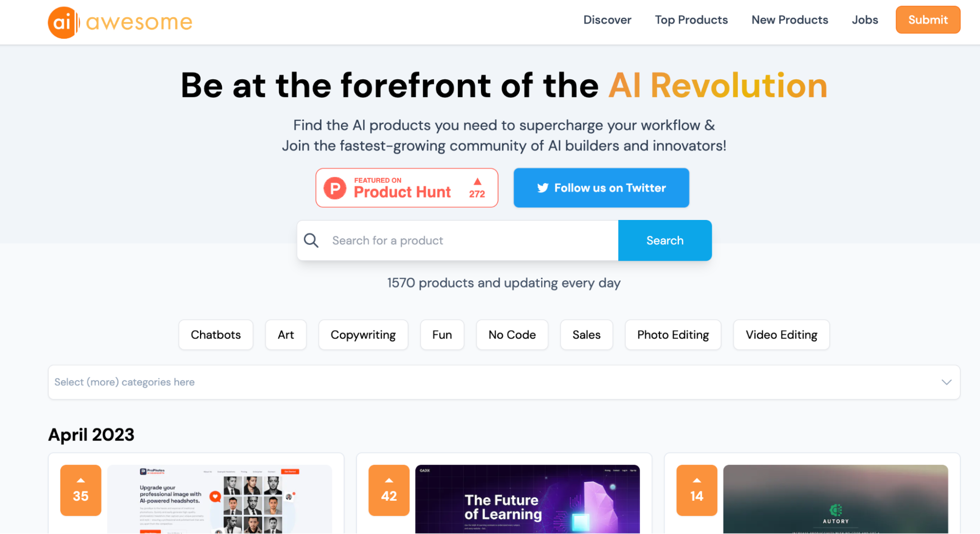
Task: Click Follow us on Twitter
Action: [x=601, y=188]
